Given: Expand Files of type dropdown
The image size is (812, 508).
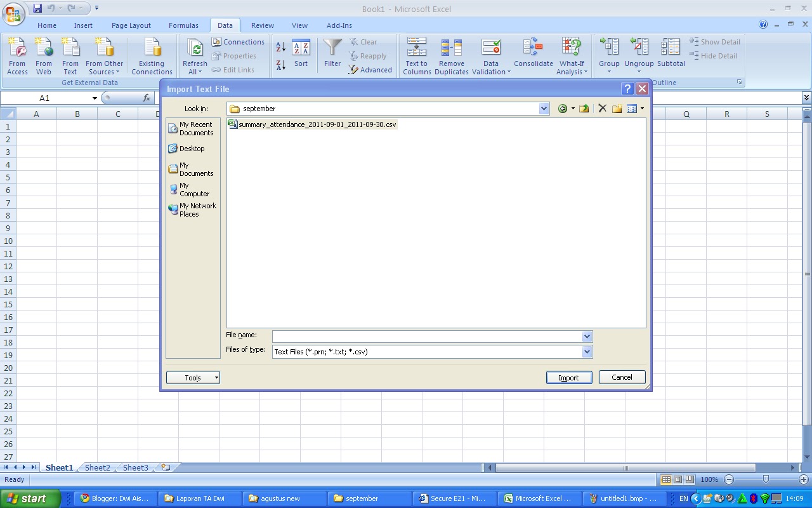Looking at the screenshot, I should (x=587, y=352).
